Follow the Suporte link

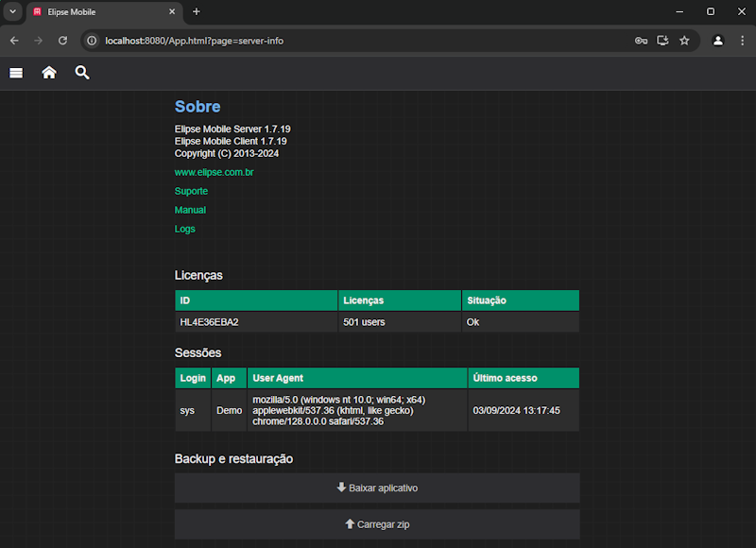coord(191,192)
